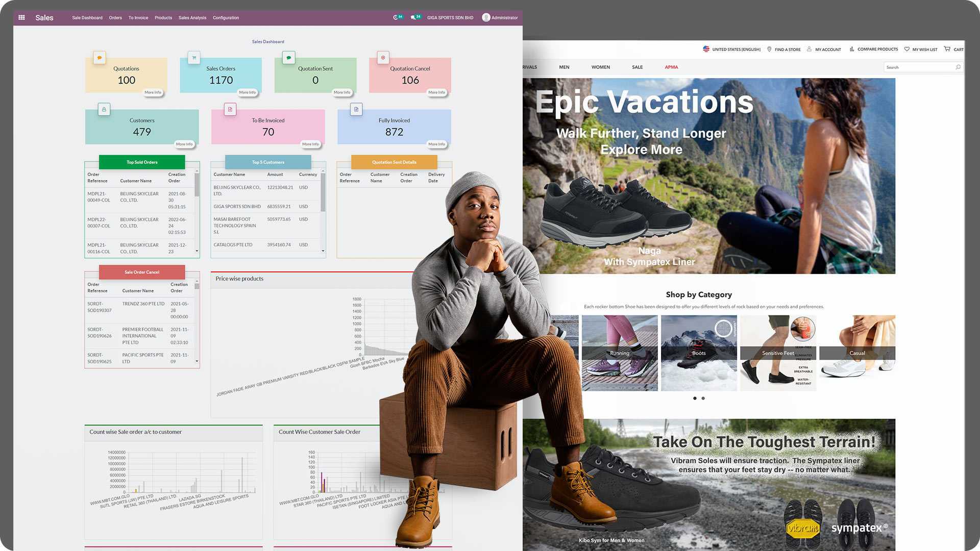Viewport: 980px width, 551px height.
Task: Click the cancel icon on Quotation Cancel card
Action: point(383,58)
